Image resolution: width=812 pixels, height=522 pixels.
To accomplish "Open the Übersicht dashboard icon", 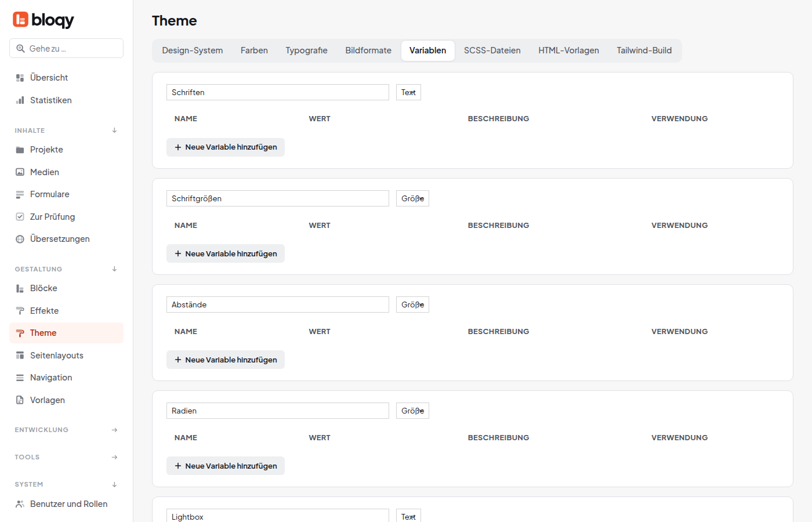I will click(x=20, y=78).
